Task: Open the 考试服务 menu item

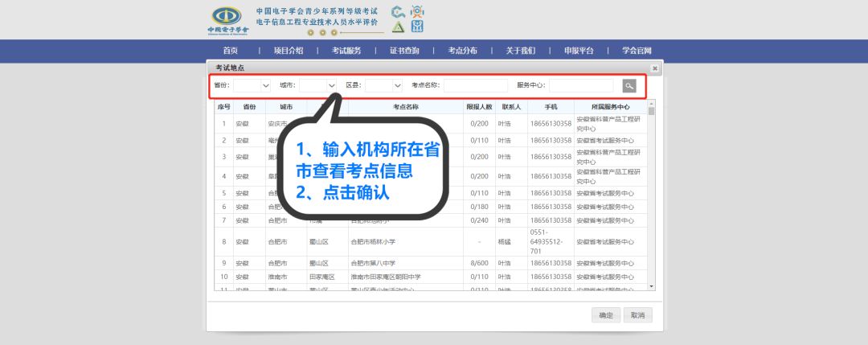Action: (x=346, y=51)
